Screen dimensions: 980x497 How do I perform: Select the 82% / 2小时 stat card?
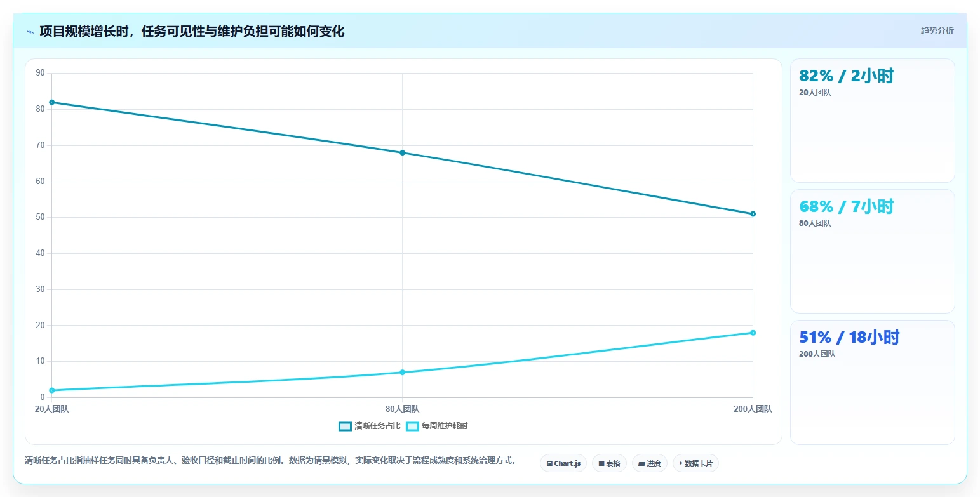point(872,121)
